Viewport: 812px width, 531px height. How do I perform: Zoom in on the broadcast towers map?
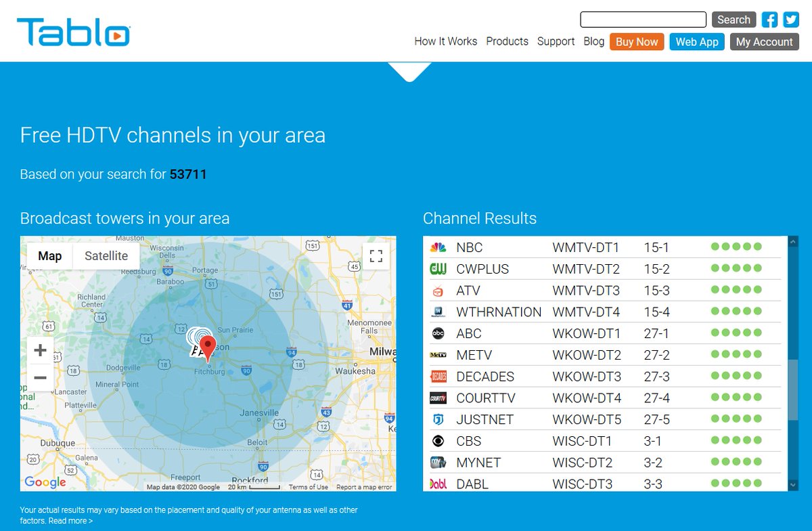(x=40, y=350)
